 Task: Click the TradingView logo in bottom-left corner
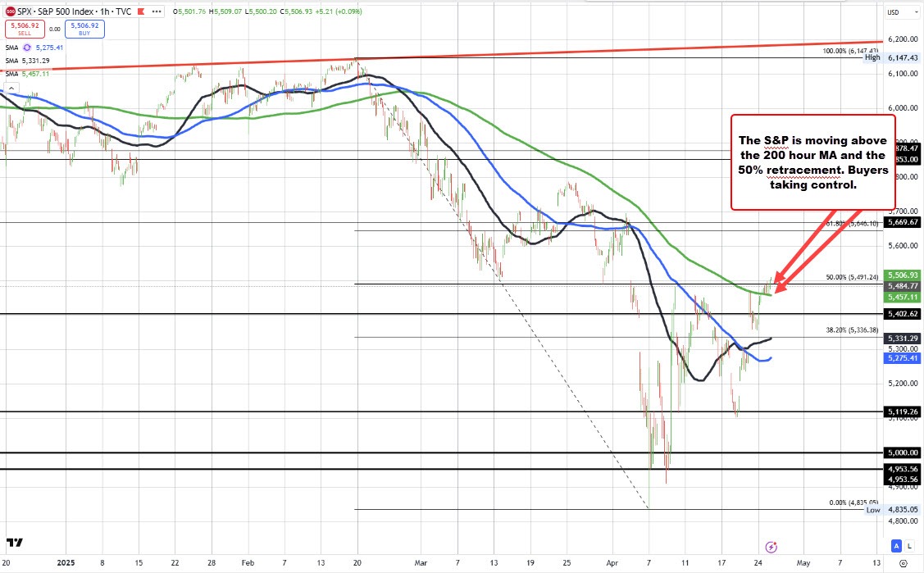point(16,543)
